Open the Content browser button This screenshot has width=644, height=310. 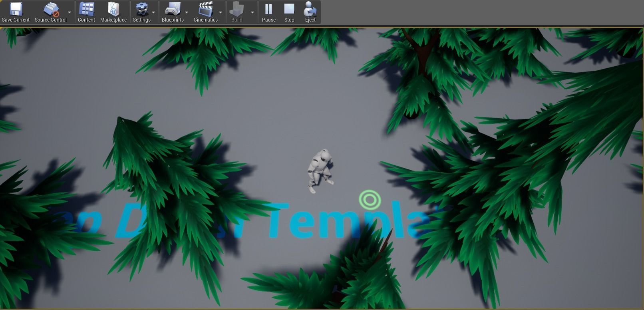click(x=86, y=12)
